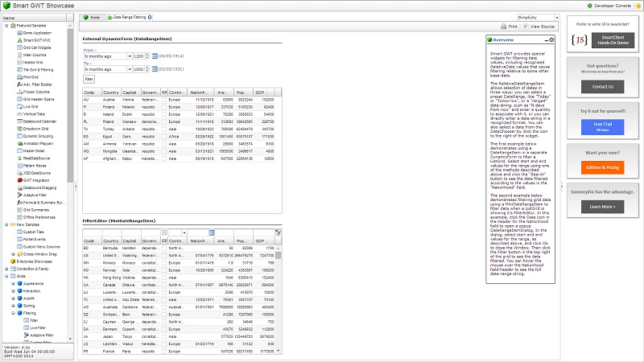
Task: Click the Filter button
Action: point(89,80)
